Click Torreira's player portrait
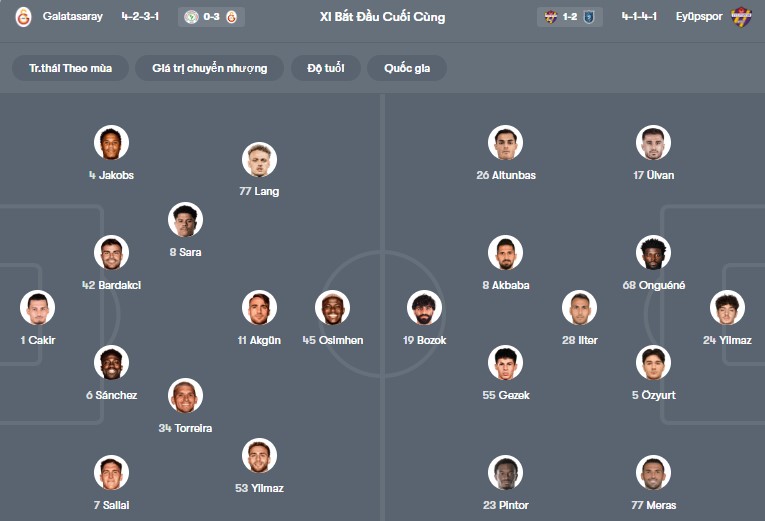The image size is (765, 521). 185,396
